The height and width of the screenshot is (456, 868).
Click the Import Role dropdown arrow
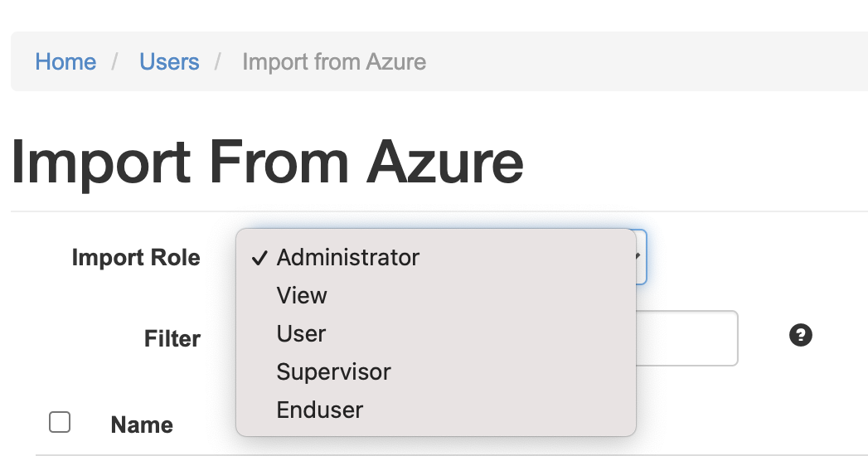coord(638,257)
